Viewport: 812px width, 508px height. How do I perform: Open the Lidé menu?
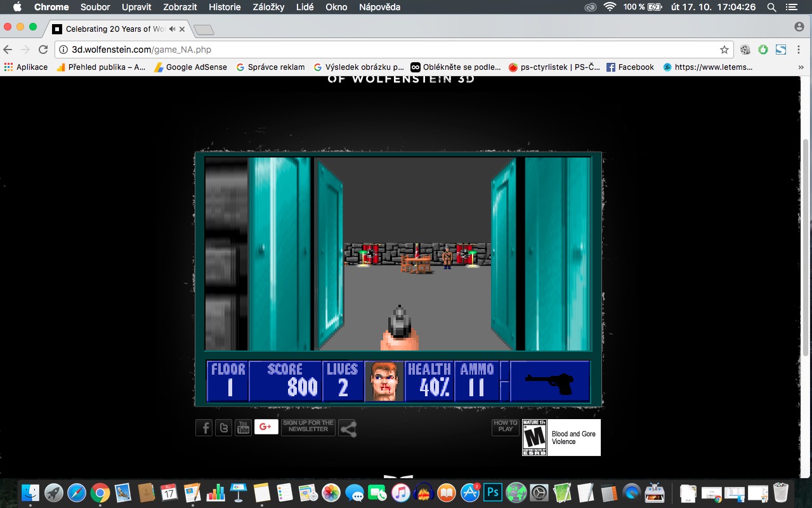[304, 7]
